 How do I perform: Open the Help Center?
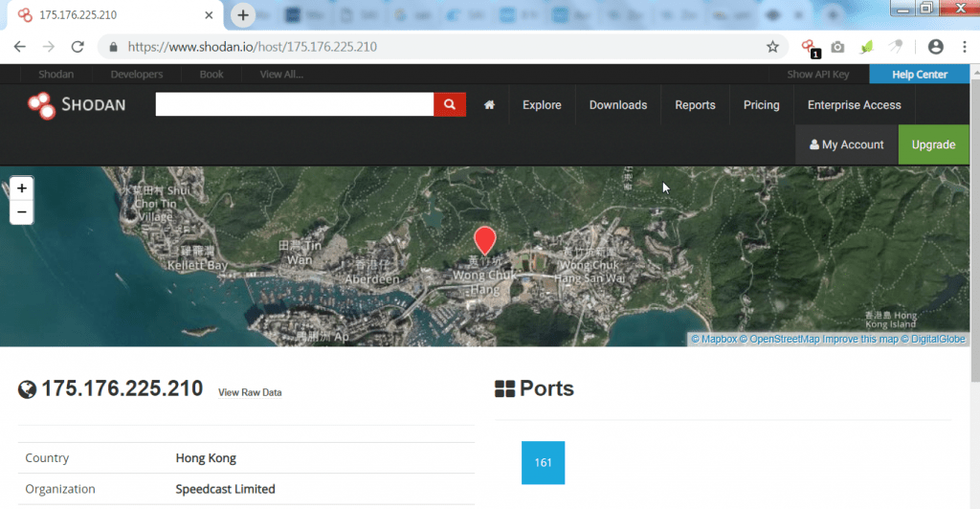(920, 75)
